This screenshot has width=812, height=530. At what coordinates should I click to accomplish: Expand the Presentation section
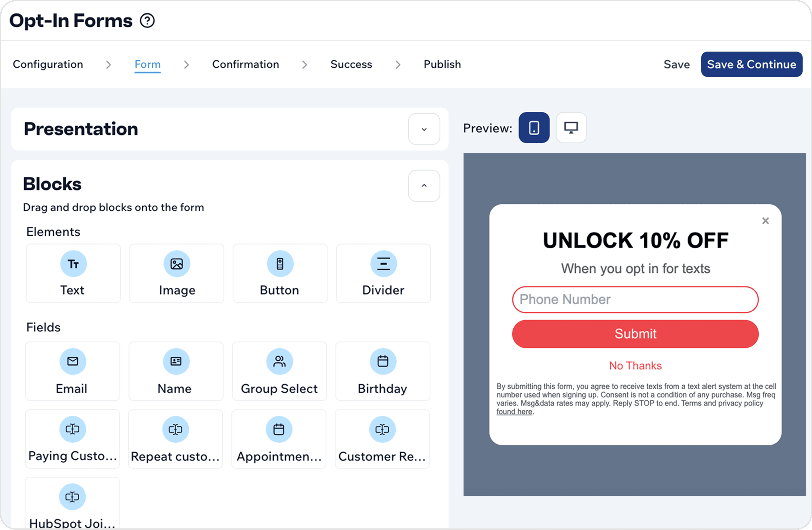(424, 129)
